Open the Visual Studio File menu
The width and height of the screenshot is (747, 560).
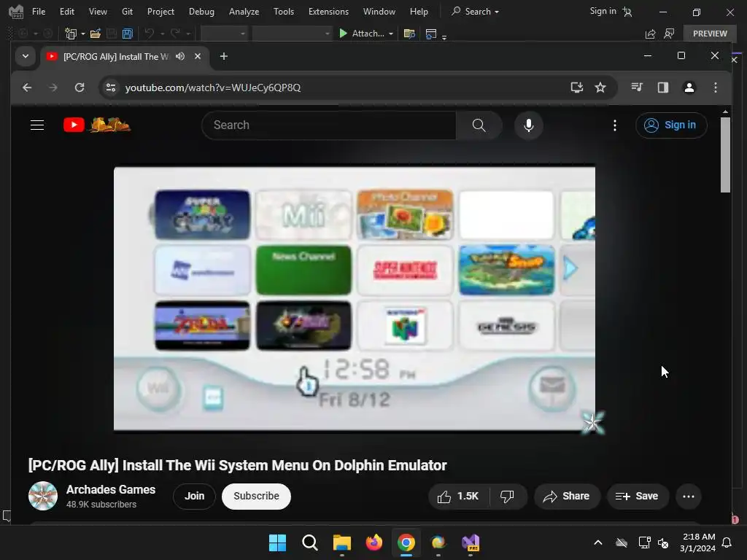click(39, 12)
